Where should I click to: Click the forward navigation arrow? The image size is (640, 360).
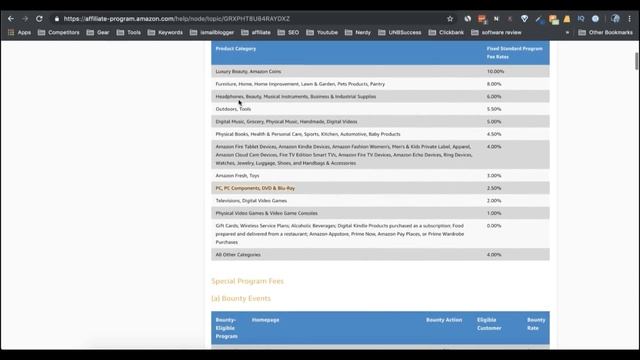[25, 19]
